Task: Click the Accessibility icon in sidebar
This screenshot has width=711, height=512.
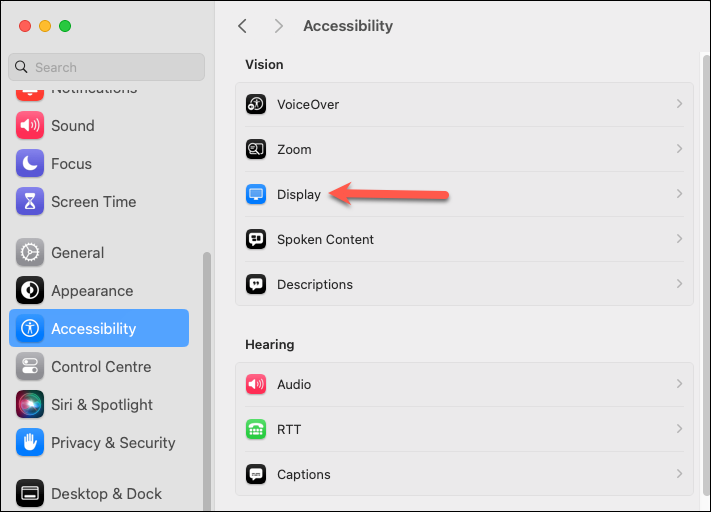Action: pyautogui.click(x=30, y=328)
